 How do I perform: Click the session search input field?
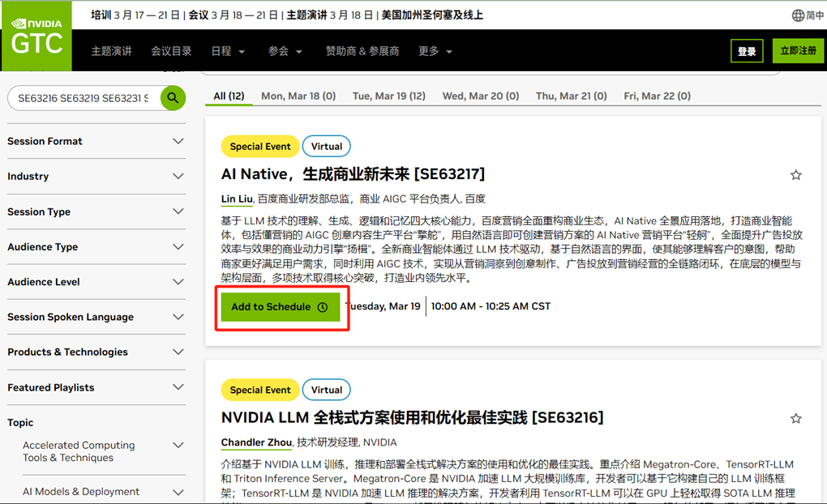pyautogui.click(x=81, y=97)
